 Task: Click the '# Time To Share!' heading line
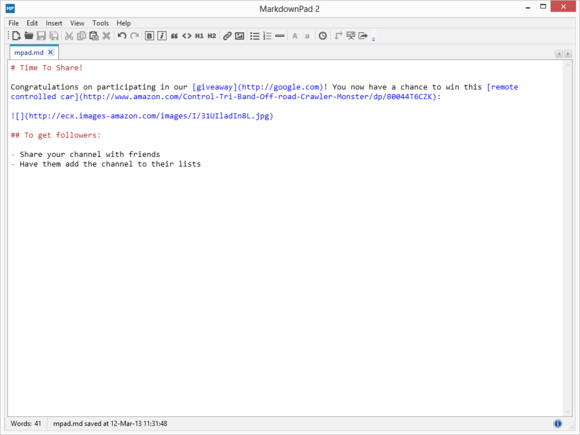coord(47,68)
